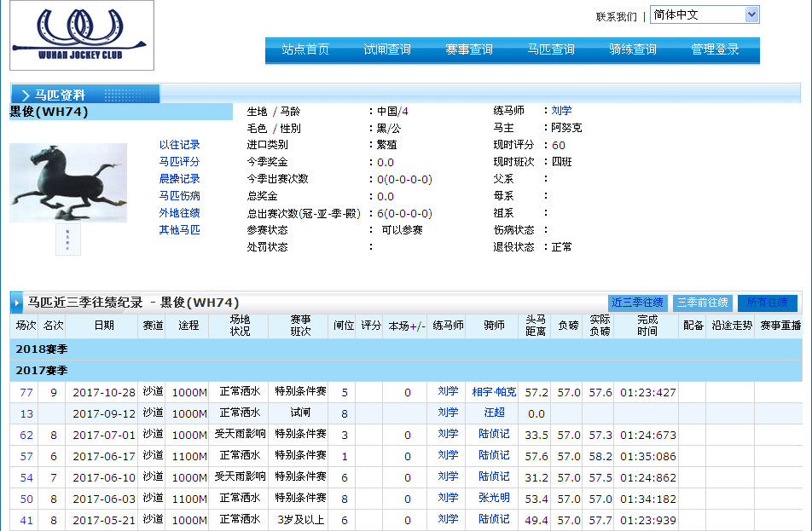
Task: Open the 简体中文 language dropdown
Action: [x=704, y=14]
